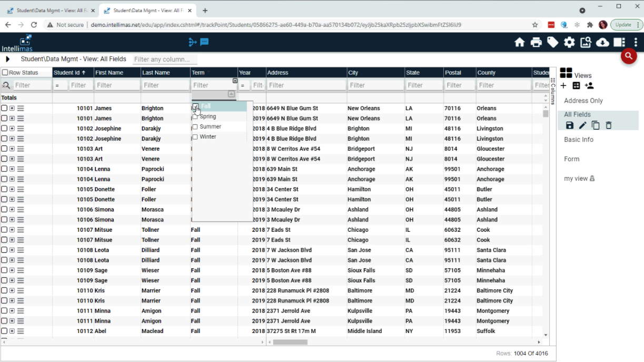This screenshot has height=362, width=644.
Task: Open row menu for Art Venere 2018
Action: (x=21, y=149)
